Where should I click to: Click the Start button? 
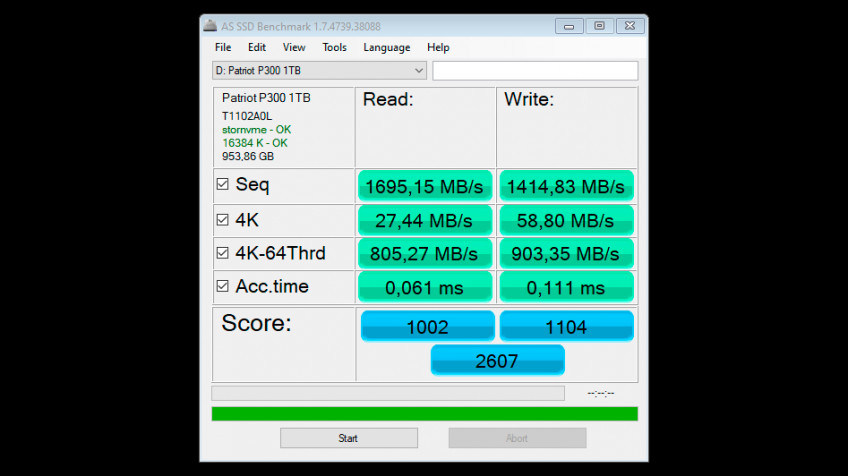pyautogui.click(x=349, y=438)
